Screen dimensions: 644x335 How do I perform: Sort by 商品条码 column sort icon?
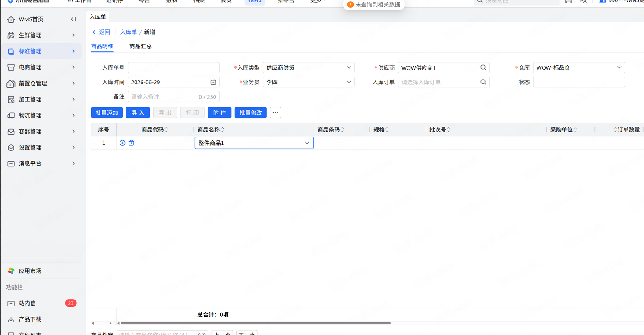(342, 130)
